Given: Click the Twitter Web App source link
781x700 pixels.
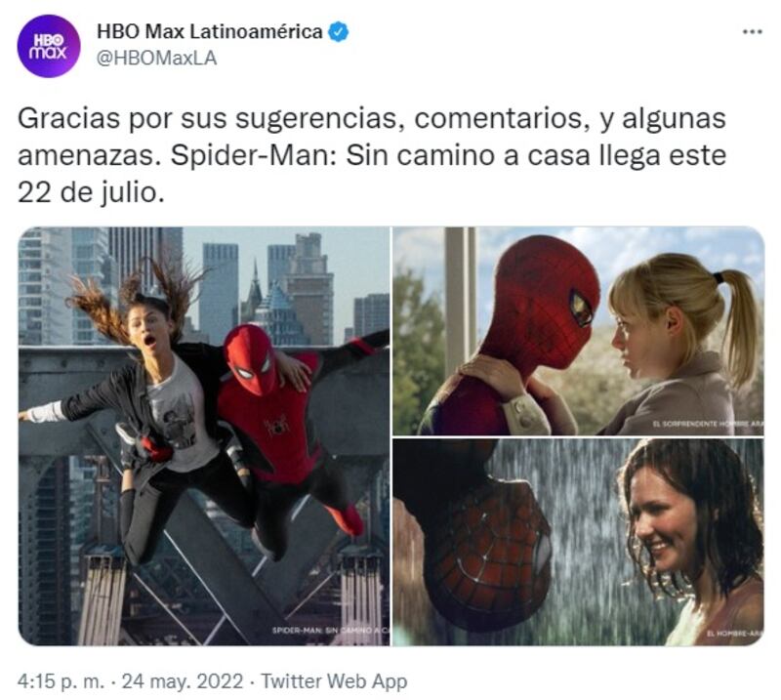Looking at the screenshot, I should [x=334, y=680].
